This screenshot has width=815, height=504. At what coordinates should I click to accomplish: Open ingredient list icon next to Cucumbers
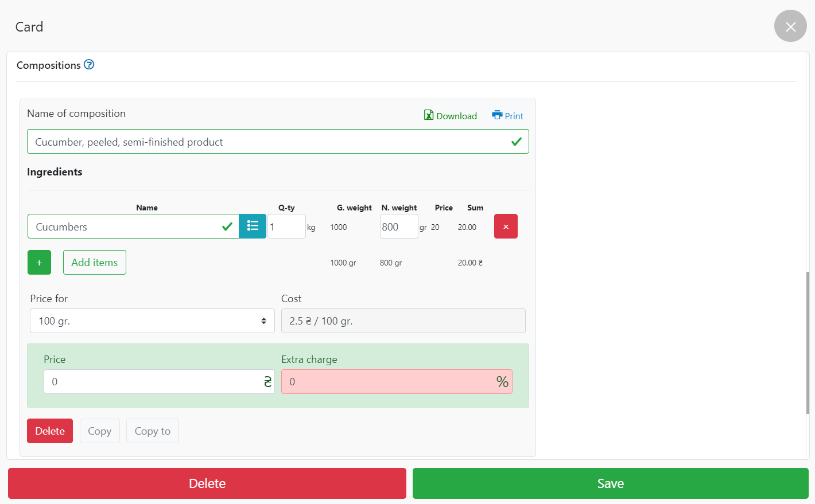(x=253, y=226)
